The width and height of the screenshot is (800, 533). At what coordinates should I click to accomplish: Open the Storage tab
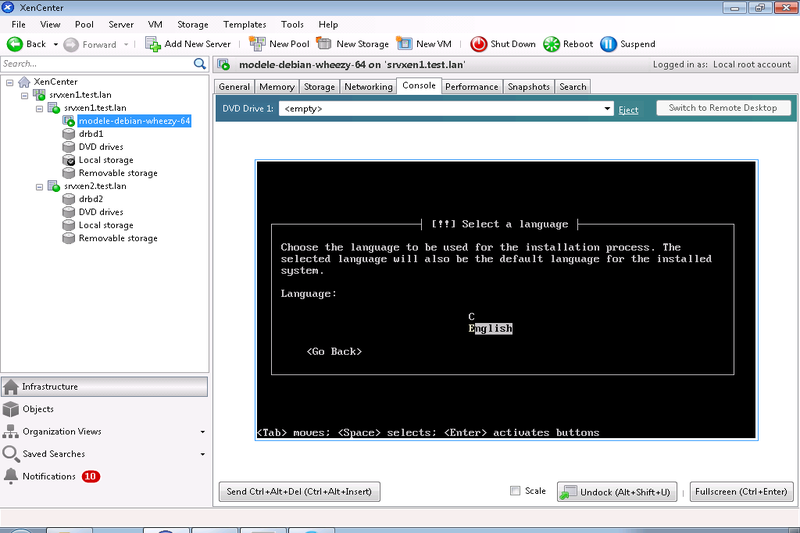click(x=319, y=87)
